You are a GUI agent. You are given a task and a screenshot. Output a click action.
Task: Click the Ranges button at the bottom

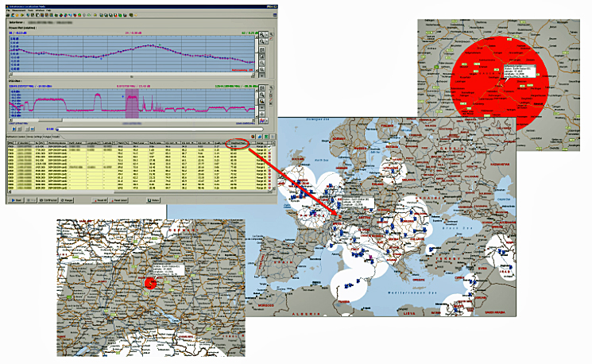coord(67,200)
